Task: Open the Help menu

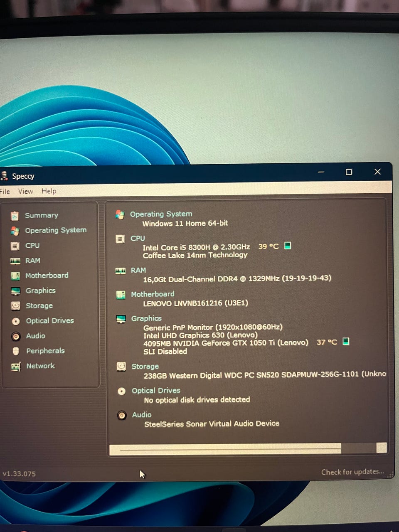Action: click(49, 191)
